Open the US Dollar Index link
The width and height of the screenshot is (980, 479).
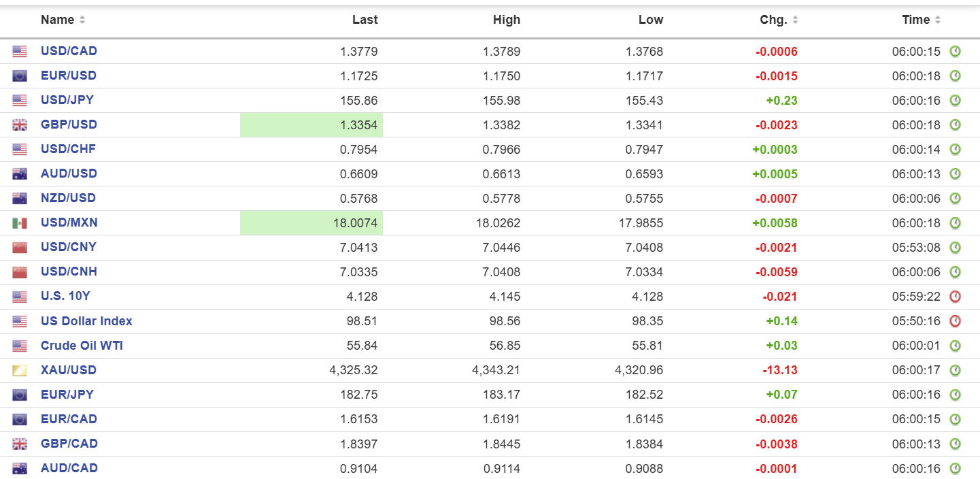(86, 321)
